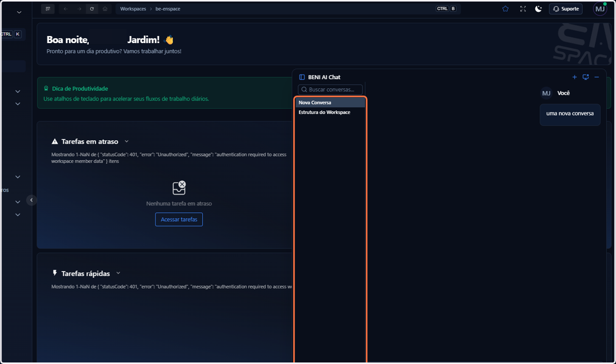Screen dimensions: 616x364
Task: Pop out the BENI chat with the monitor icon
Action: (x=586, y=77)
